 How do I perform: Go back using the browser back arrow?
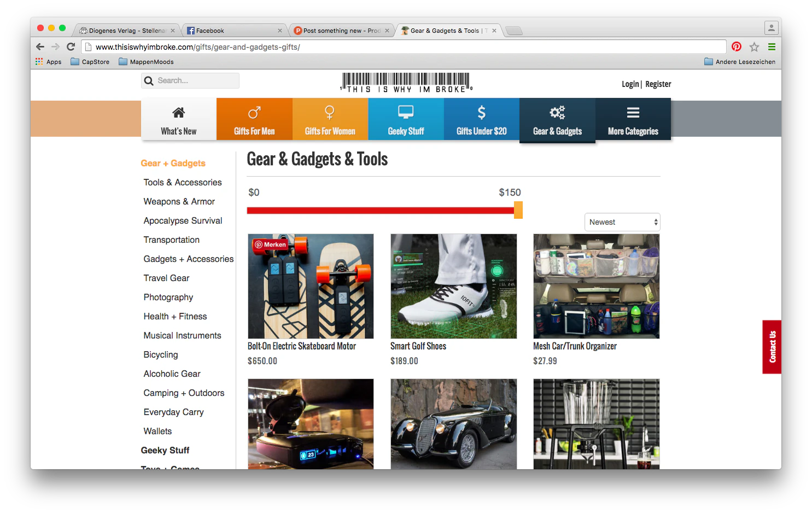point(40,47)
